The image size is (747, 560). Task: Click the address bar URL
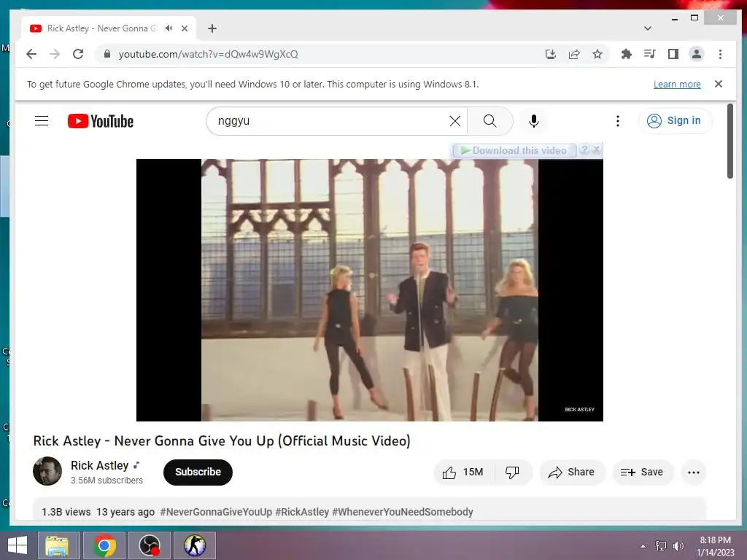tap(208, 54)
